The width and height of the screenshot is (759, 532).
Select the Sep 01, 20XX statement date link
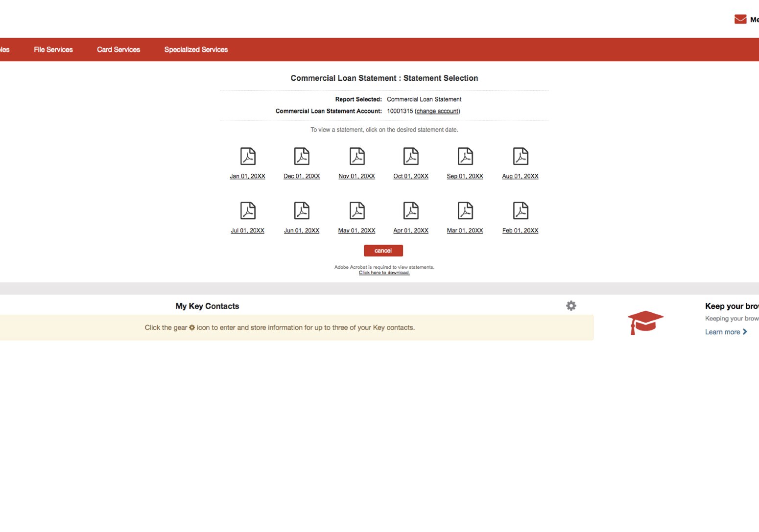coord(465,176)
